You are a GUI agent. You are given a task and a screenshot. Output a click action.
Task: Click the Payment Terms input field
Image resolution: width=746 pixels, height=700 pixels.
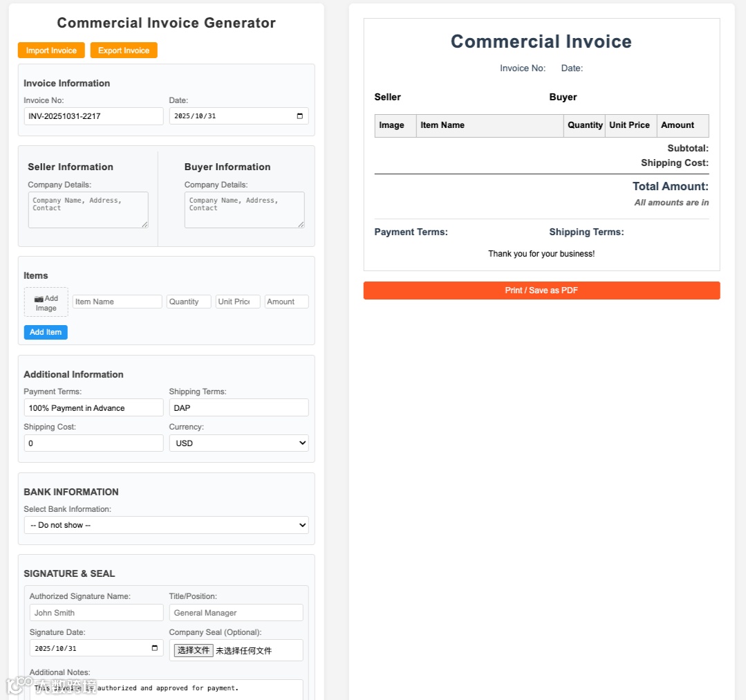93,408
